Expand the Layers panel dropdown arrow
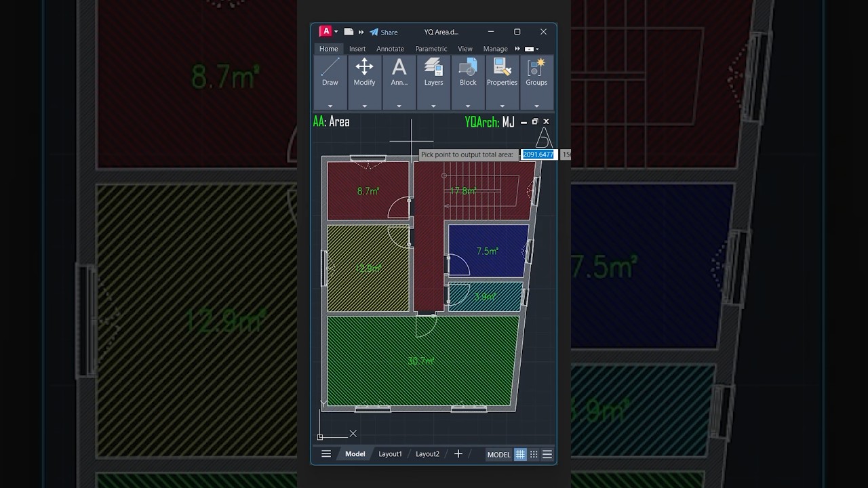The image size is (868, 488). point(433,106)
